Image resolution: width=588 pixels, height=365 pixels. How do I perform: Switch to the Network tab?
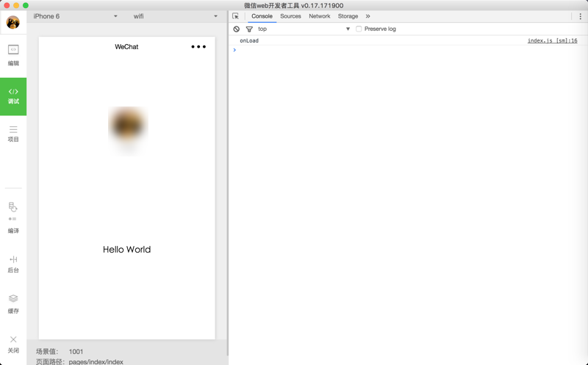320,16
